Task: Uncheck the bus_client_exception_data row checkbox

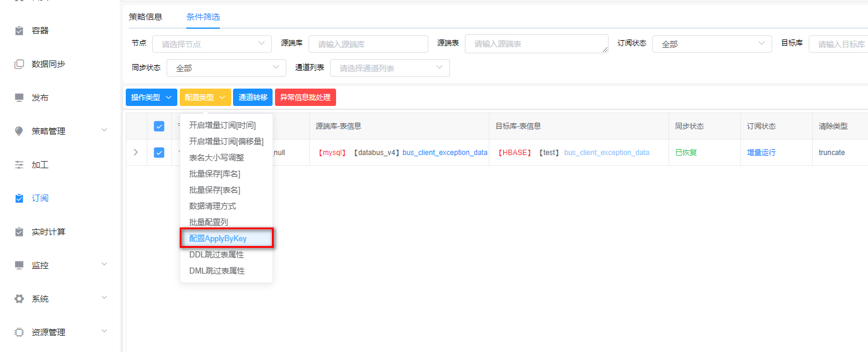Action: pos(159,153)
